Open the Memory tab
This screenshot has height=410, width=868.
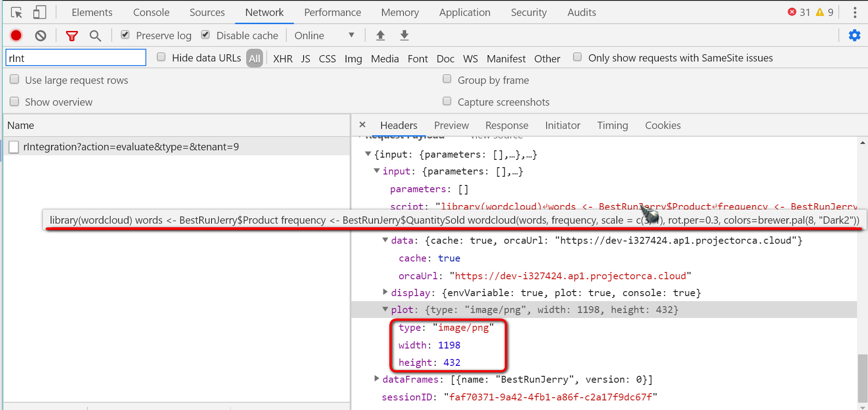point(400,12)
